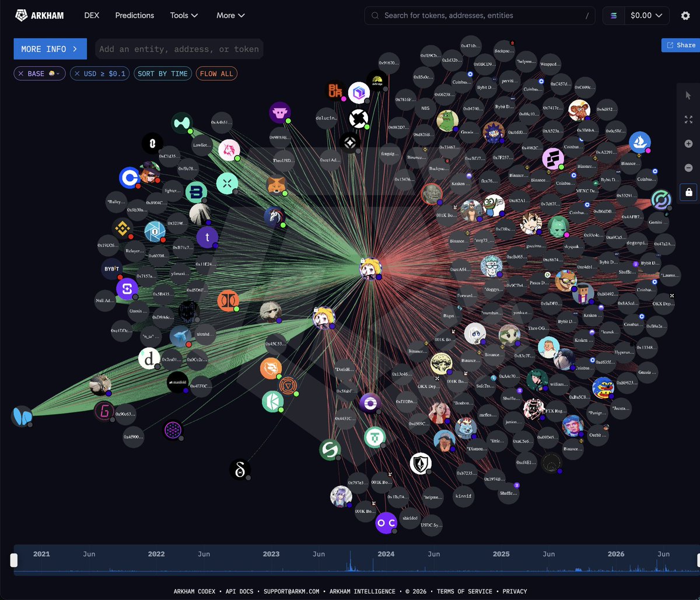Select the MetaMask fox node
Viewport: 700px width, 600px height.
click(x=276, y=185)
